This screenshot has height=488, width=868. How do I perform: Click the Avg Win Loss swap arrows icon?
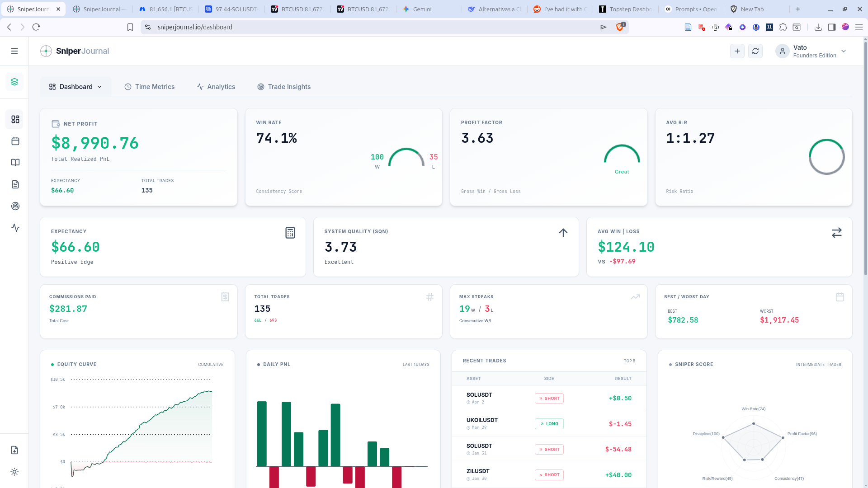point(837,233)
